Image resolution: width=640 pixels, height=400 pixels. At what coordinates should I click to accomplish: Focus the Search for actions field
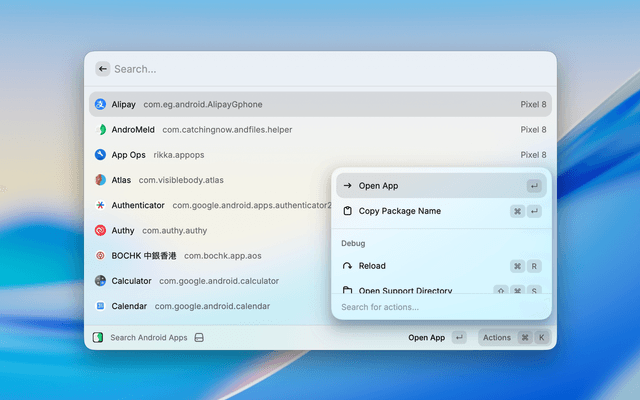441,307
